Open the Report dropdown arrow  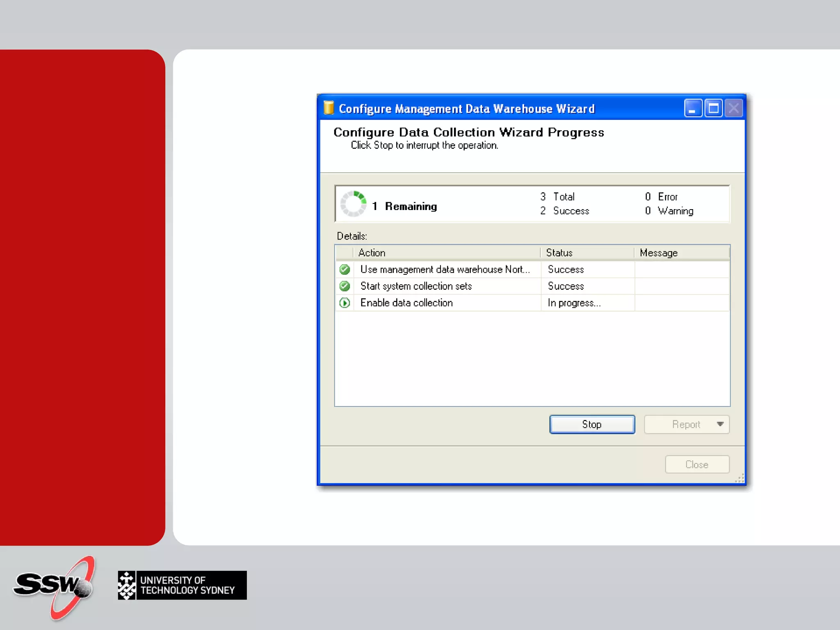[x=720, y=424]
